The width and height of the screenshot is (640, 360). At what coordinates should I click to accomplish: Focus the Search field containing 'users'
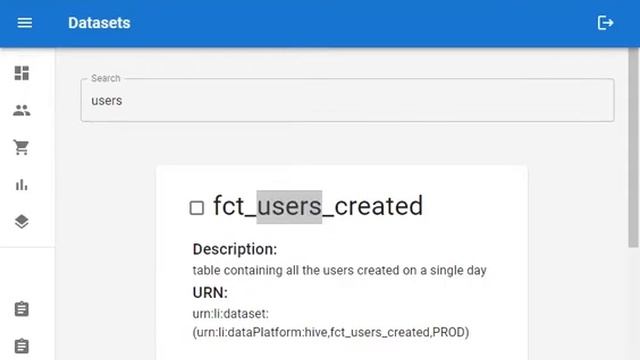(347, 100)
